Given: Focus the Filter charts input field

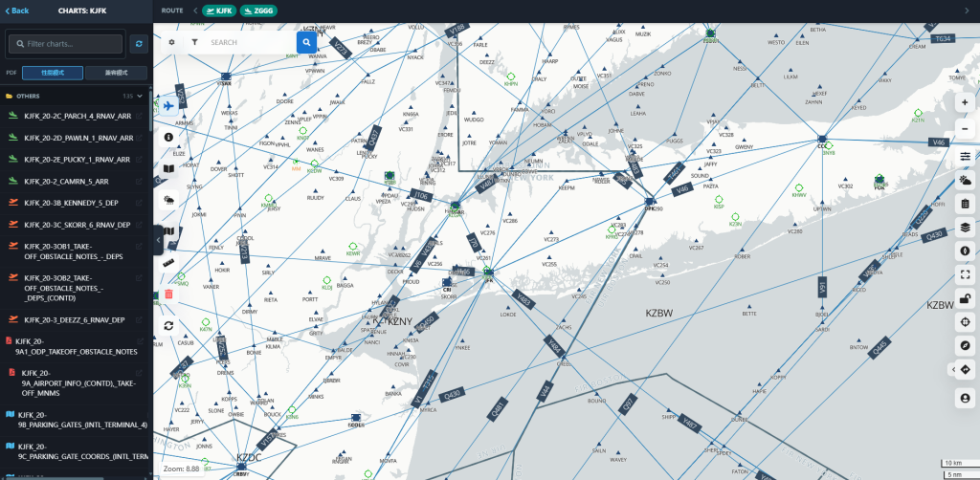Looking at the screenshot, I should 66,44.
